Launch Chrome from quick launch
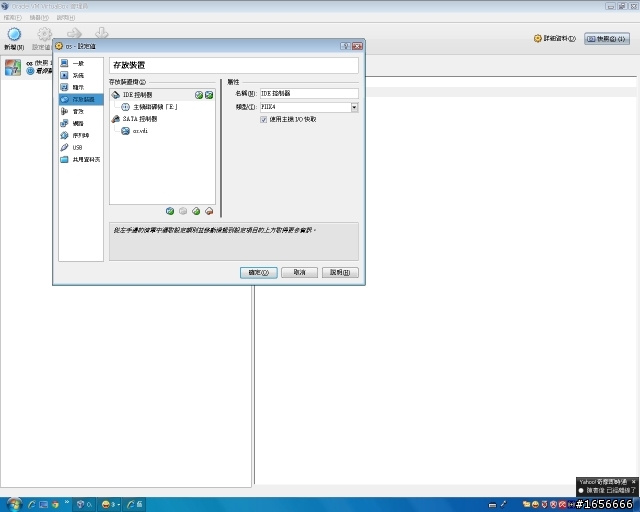Screen dimensions: 640x512 point(55,505)
